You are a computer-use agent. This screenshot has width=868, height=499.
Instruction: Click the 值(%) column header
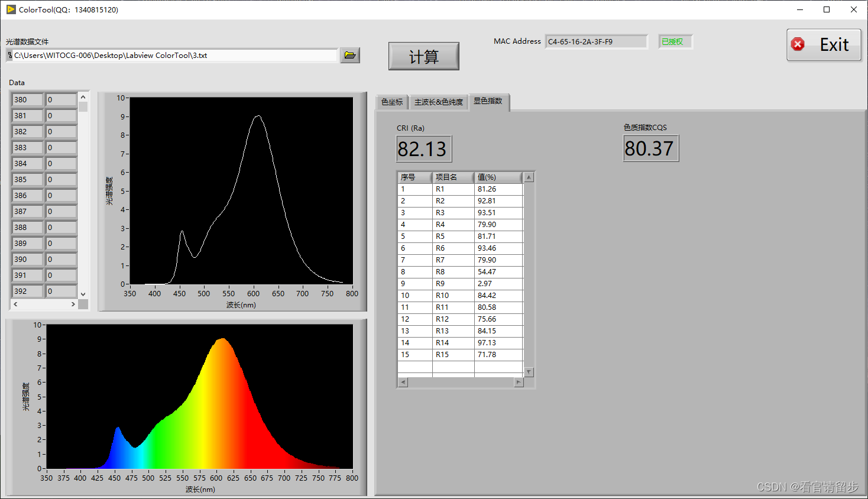coord(498,177)
